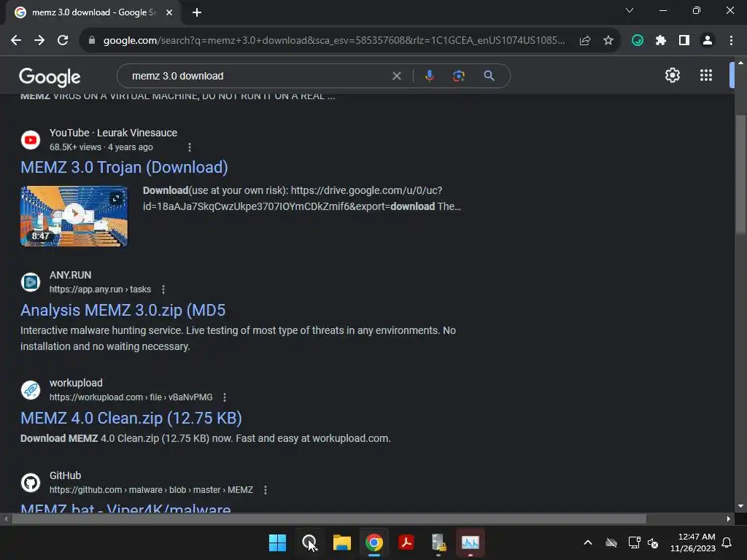This screenshot has width=747, height=560.
Task: Clear the Google search box
Action: tap(396, 76)
